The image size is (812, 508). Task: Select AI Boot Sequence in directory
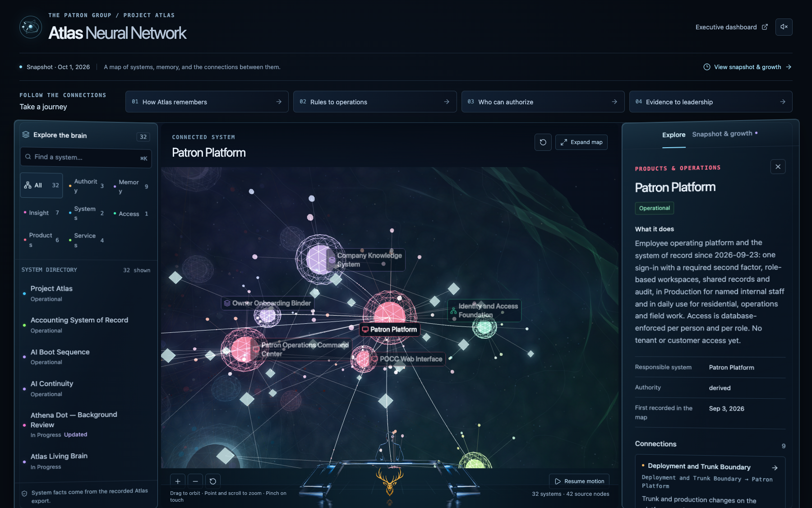(x=87, y=357)
